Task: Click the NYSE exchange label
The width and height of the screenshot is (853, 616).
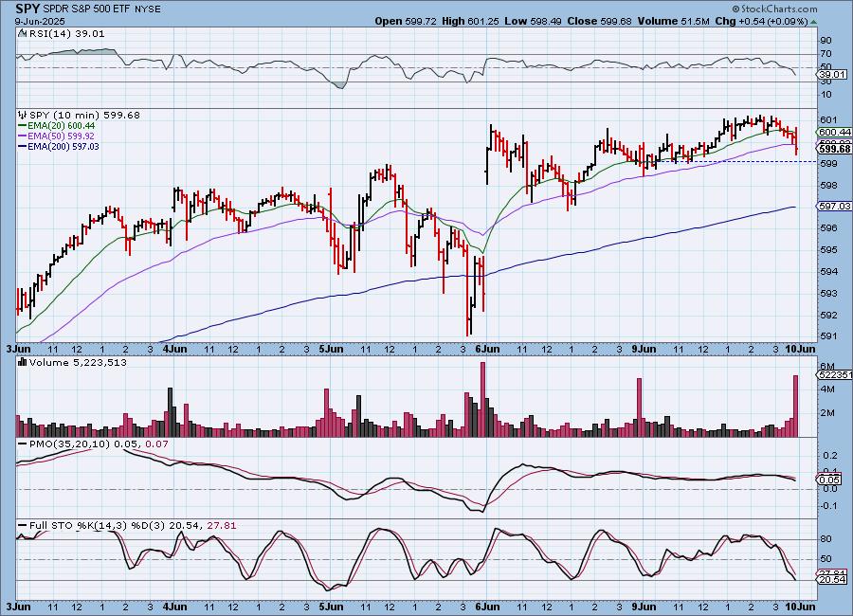Action: tap(148, 9)
